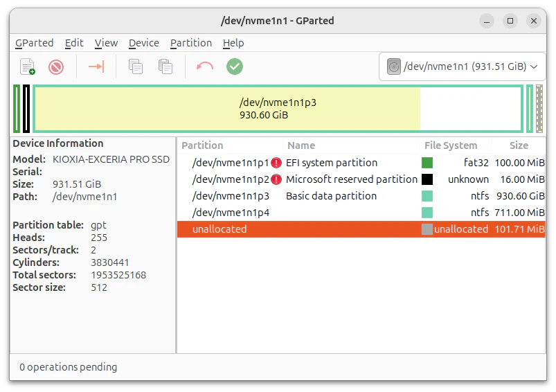Minimize the GParted window
556x392 pixels.
(x=487, y=21)
